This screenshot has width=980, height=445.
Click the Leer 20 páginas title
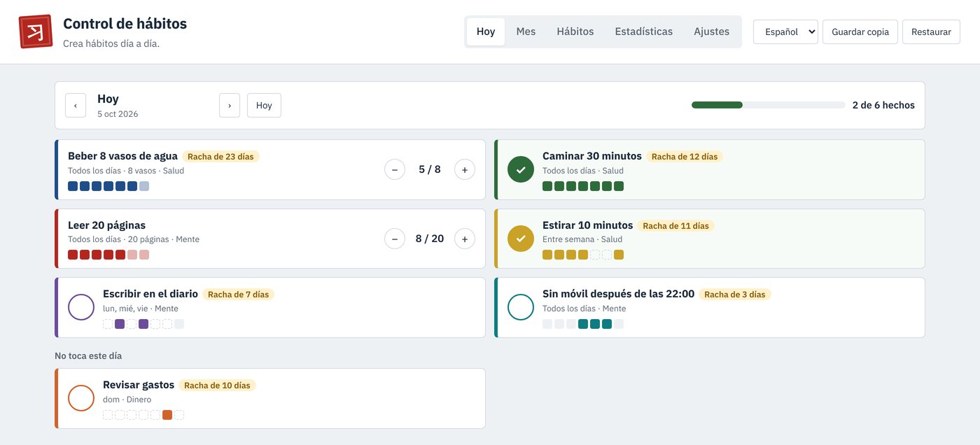[106, 225]
